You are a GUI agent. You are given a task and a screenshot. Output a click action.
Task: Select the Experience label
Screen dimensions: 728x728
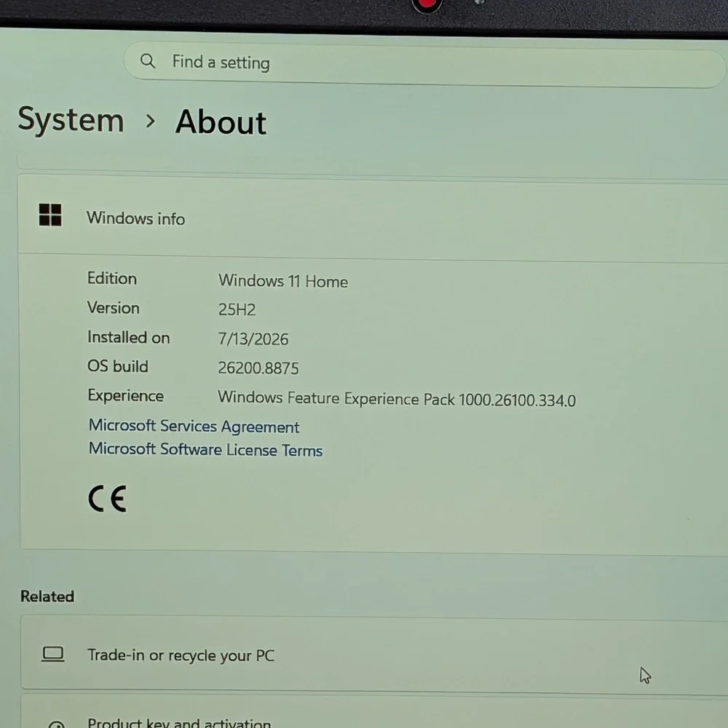[x=125, y=396]
